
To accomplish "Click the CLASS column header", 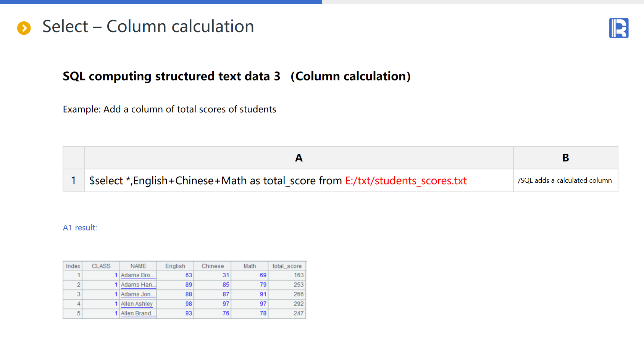I will (x=101, y=266).
